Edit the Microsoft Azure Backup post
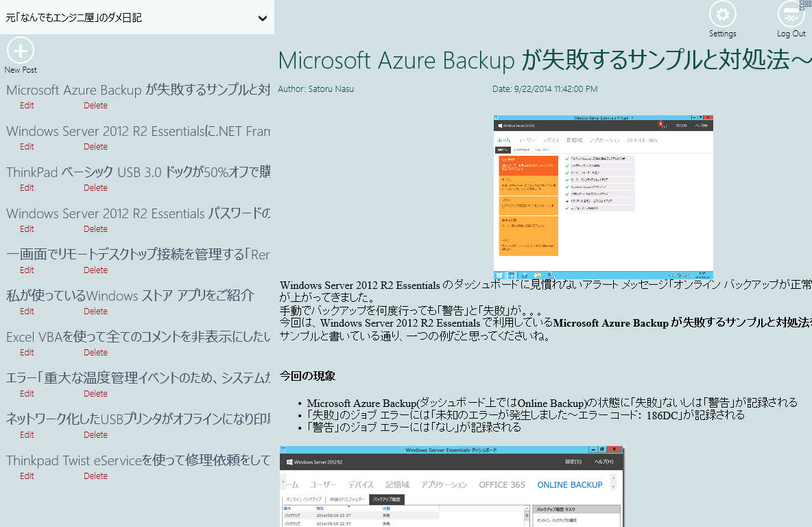 [27, 105]
